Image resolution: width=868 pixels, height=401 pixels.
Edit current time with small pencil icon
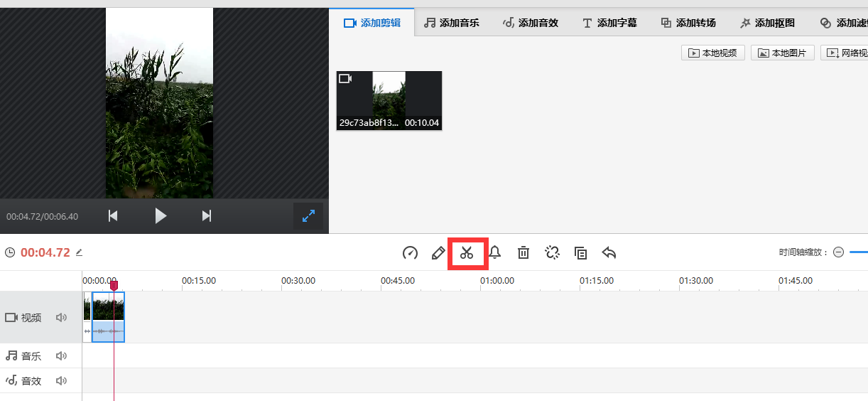[x=79, y=252]
